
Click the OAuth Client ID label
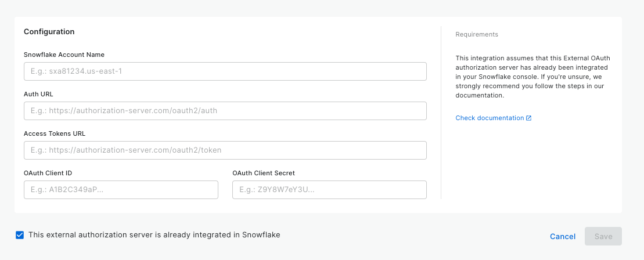pos(48,173)
